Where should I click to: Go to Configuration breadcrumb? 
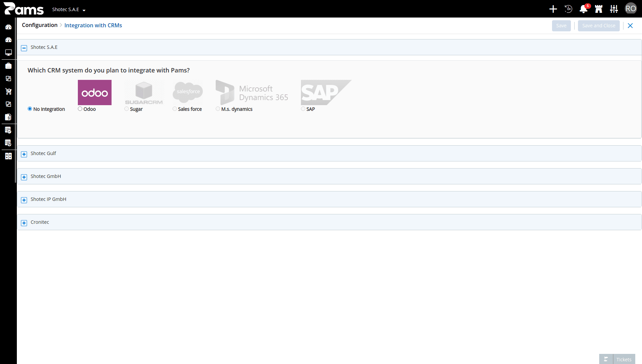point(40,25)
